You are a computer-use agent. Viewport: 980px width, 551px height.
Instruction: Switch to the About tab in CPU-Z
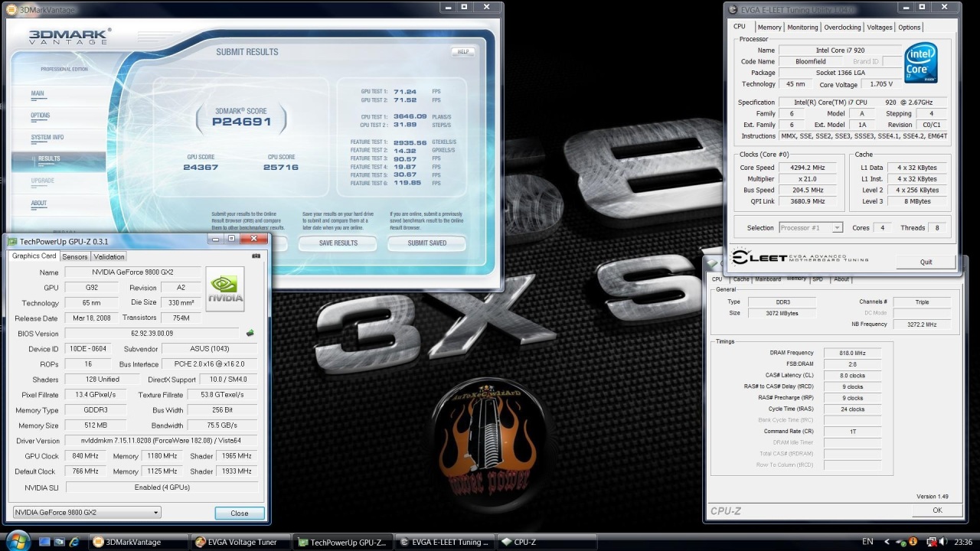pos(841,279)
